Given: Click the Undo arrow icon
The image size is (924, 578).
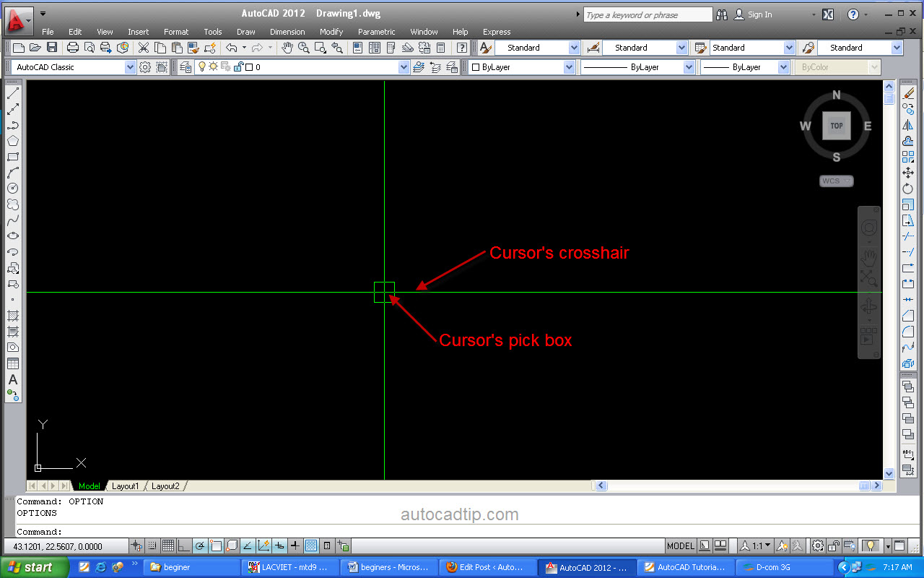Looking at the screenshot, I should 231,48.
